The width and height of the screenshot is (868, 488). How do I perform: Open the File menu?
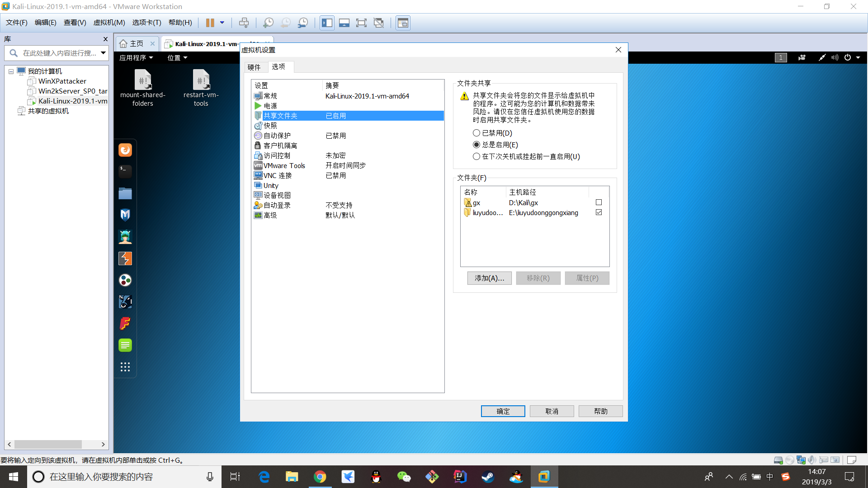(x=17, y=23)
